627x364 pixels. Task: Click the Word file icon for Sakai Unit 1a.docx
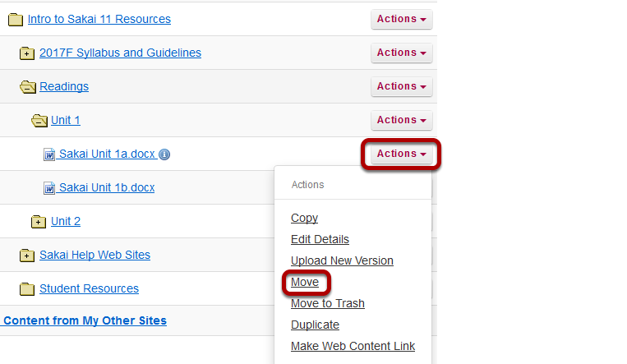(x=49, y=154)
